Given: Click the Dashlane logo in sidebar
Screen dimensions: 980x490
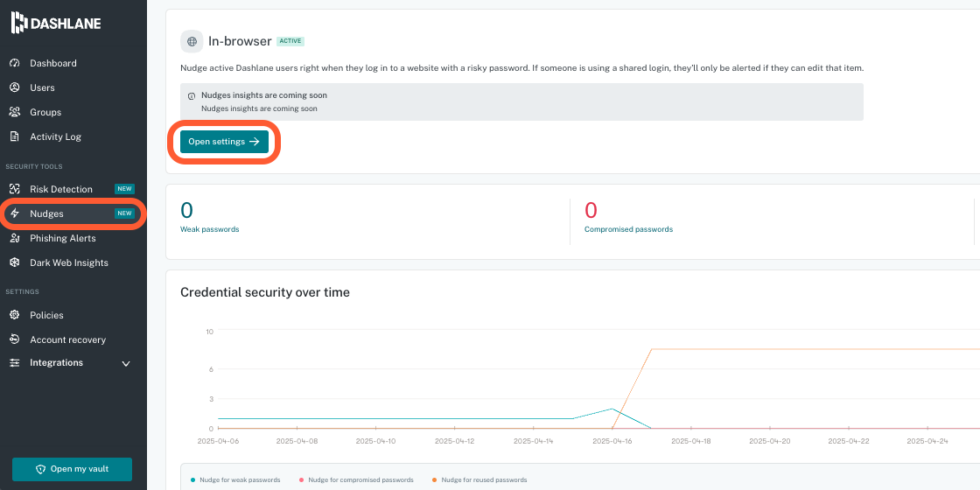Looking at the screenshot, I should [x=56, y=24].
